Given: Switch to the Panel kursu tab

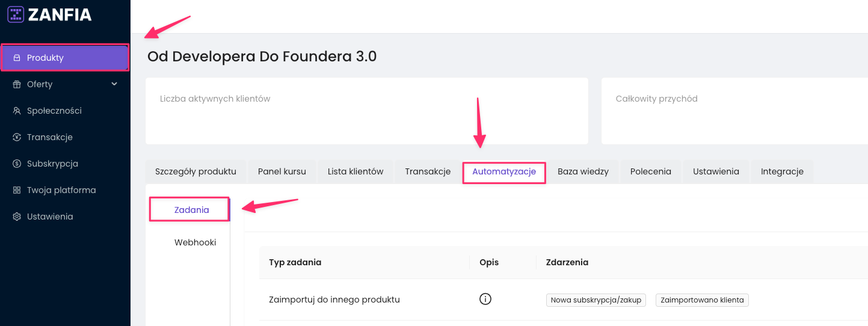Looking at the screenshot, I should click(282, 171).
